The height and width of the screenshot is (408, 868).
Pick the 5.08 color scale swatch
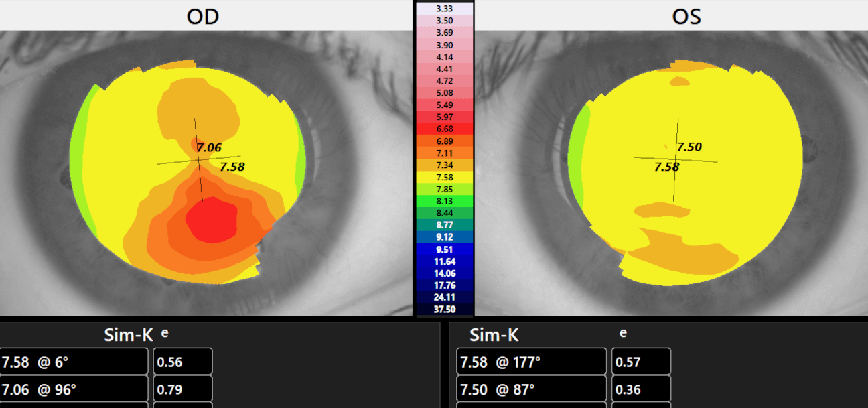click(x=444, y=93)
